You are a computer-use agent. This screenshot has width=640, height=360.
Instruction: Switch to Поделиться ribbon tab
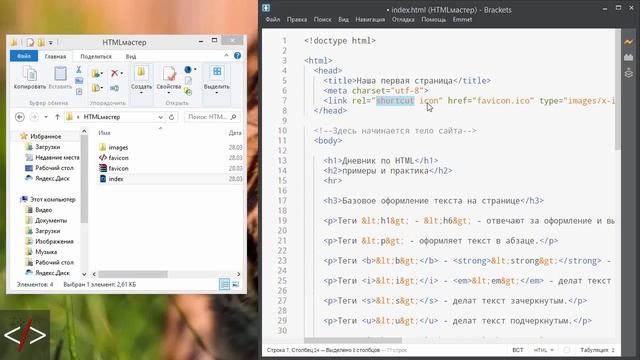(96, 56)
